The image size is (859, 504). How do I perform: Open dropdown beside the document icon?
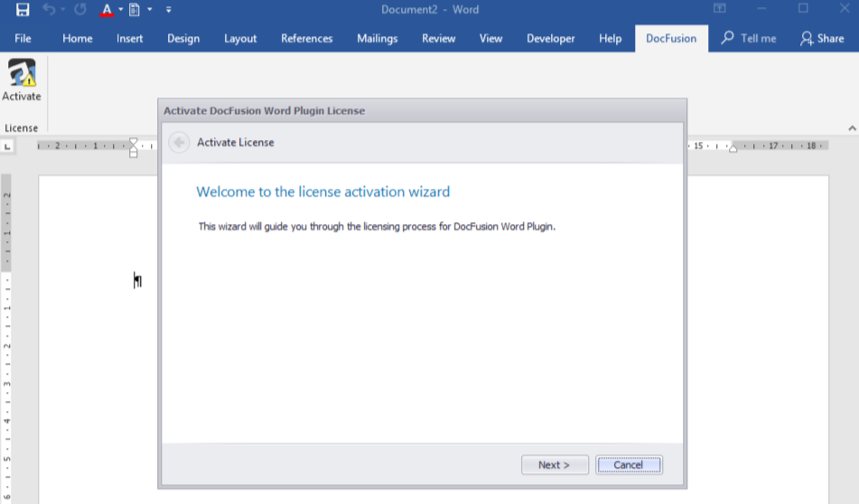(x=150, y=9)
